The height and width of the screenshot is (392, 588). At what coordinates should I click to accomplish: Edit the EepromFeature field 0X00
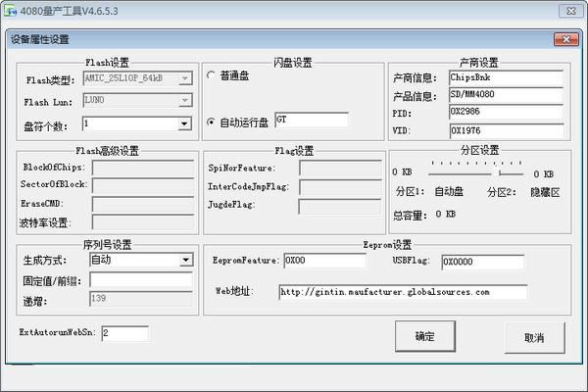point(325,261)
